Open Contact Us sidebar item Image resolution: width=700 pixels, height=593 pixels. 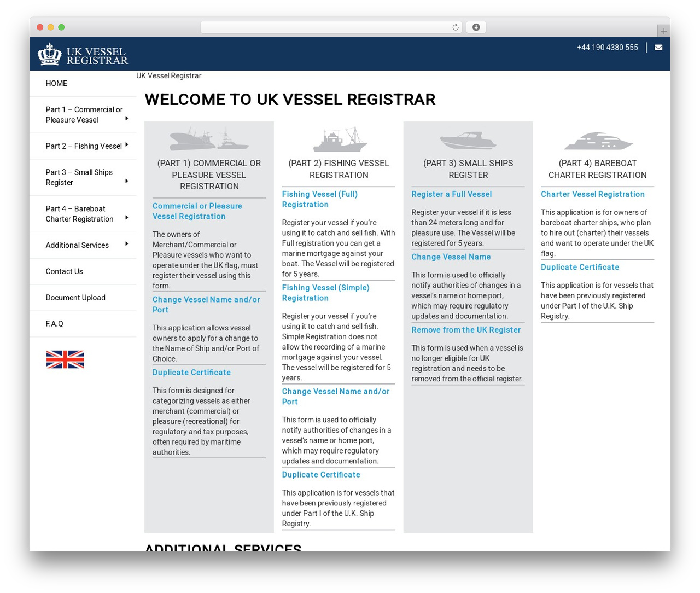click(x=65, y=271)
